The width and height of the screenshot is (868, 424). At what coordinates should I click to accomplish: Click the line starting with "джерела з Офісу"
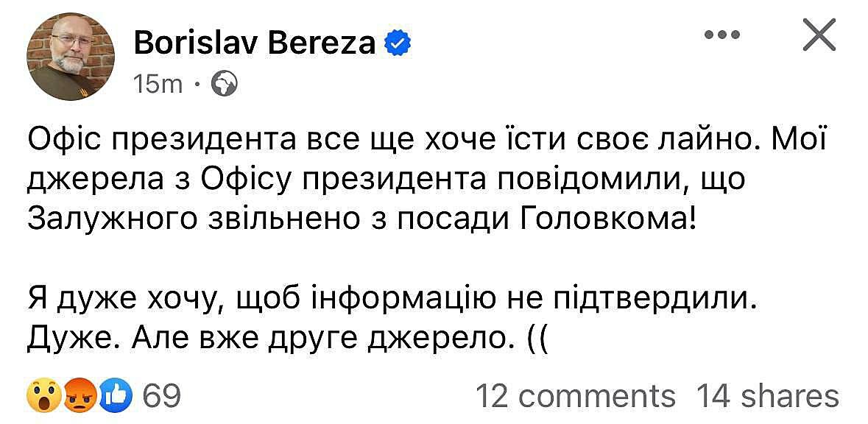386,177
